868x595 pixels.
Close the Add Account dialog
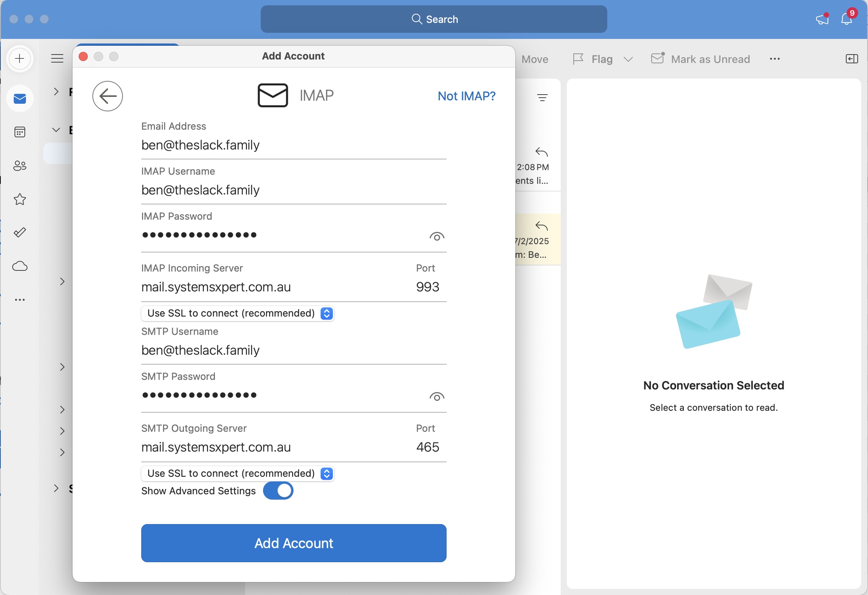coord(83,56)
